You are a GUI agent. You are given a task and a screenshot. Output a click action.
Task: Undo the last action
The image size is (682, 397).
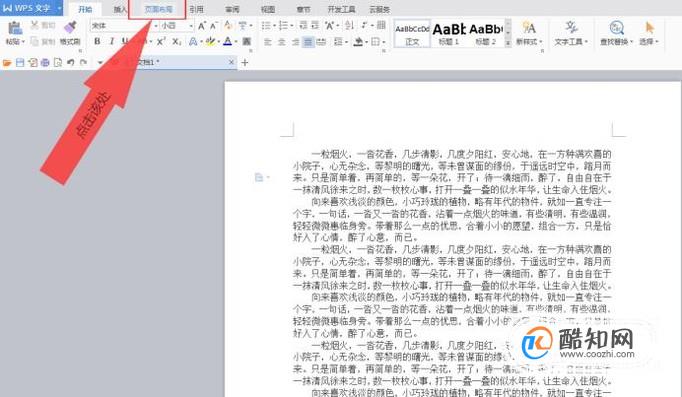click(x=70, y=63)
